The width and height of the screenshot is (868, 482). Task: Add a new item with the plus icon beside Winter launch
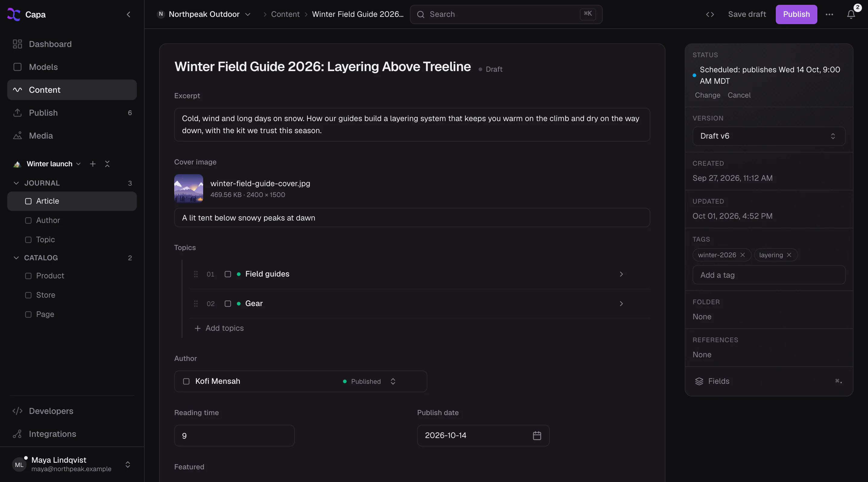93,164
